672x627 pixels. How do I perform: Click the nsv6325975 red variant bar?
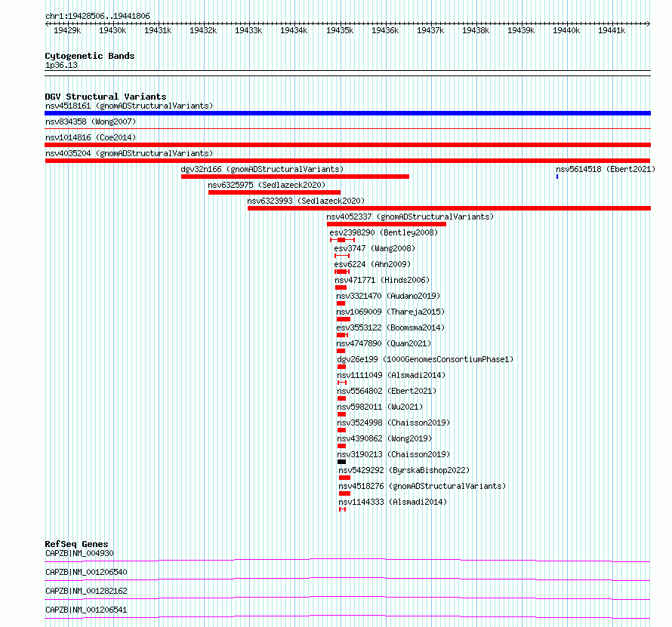tap(274, 192)
